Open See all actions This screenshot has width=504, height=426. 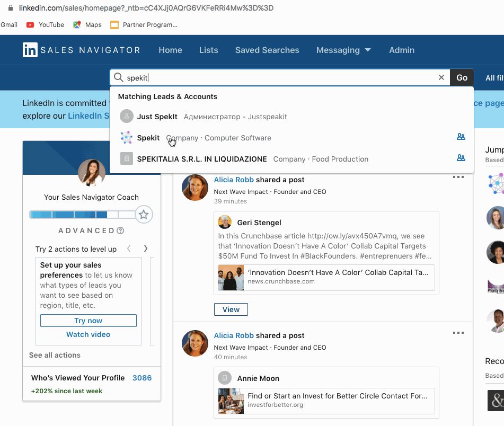55,354
